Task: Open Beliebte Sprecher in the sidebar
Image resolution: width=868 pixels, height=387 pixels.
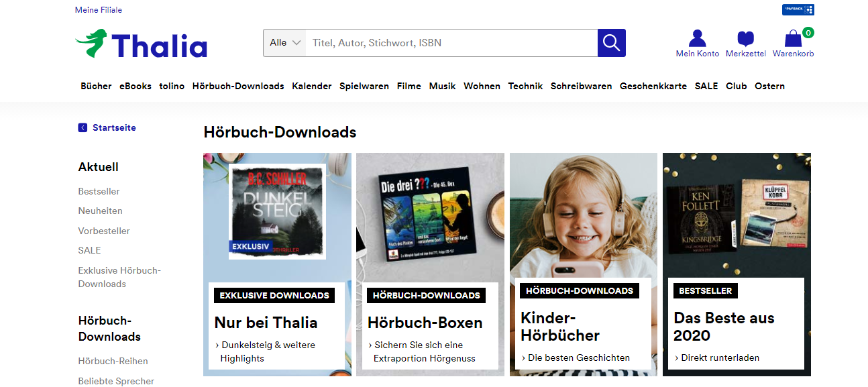Action: (116, 381)
